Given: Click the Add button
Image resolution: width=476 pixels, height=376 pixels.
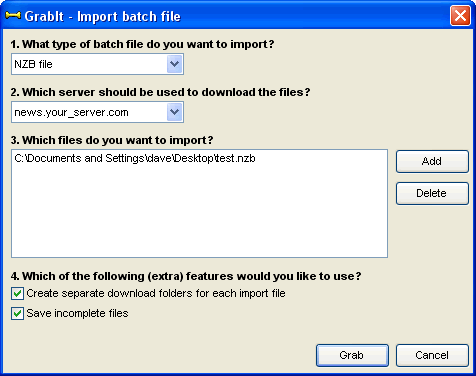Looking at the screenshot, I should click(x=432, y=161).
